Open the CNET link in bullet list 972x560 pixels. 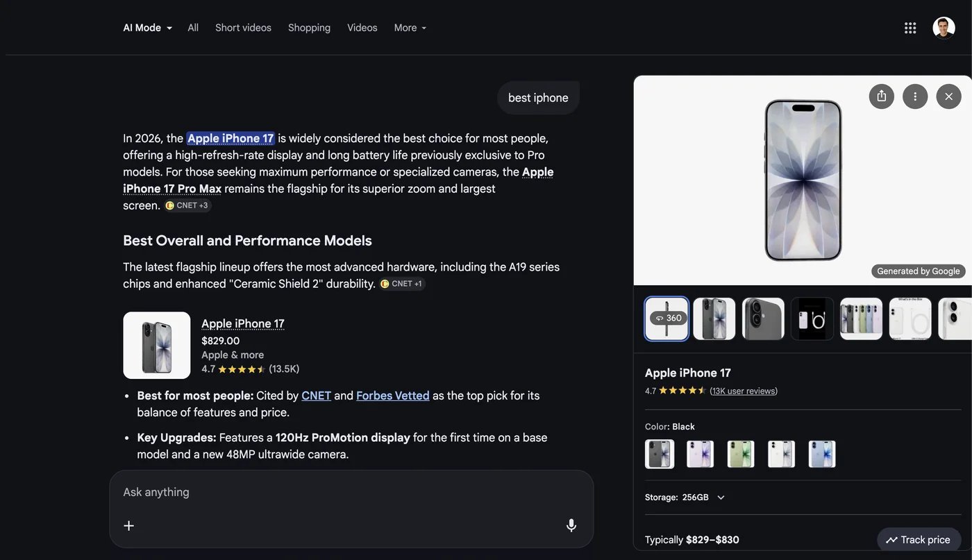click(316, 396)
